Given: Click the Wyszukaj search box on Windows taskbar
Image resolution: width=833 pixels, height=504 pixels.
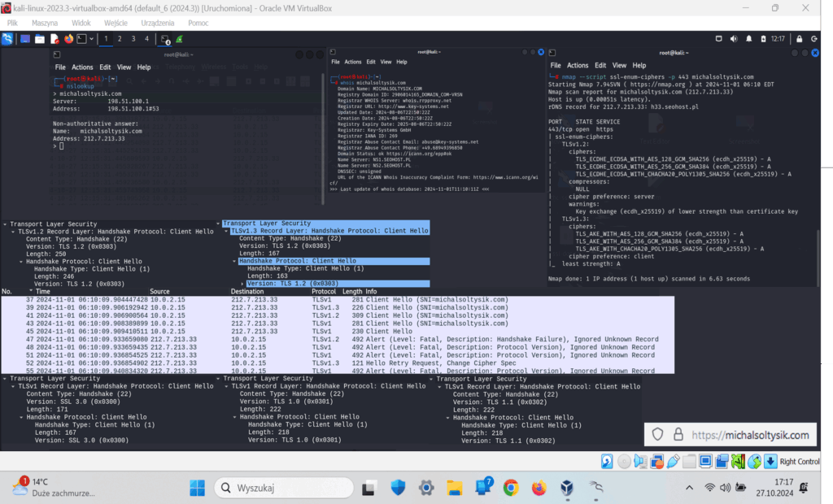Looking at the screenshot, I should (284, 488).
